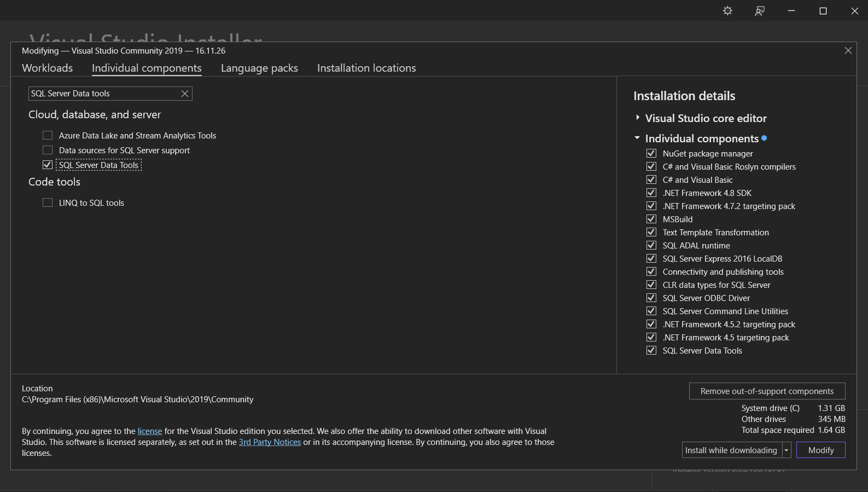
Task: Open the Language packs tab
Action: [259, 68]
